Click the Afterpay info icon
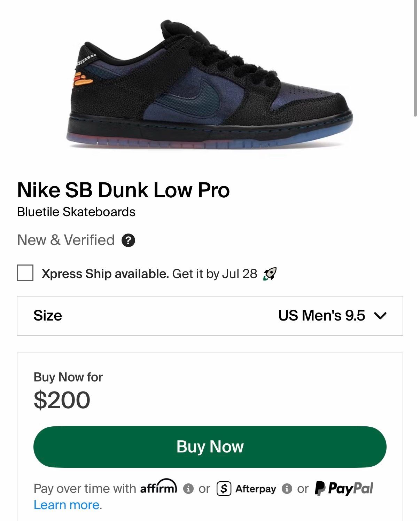This screenshot has height=521, width=420. tap(287, 489)
